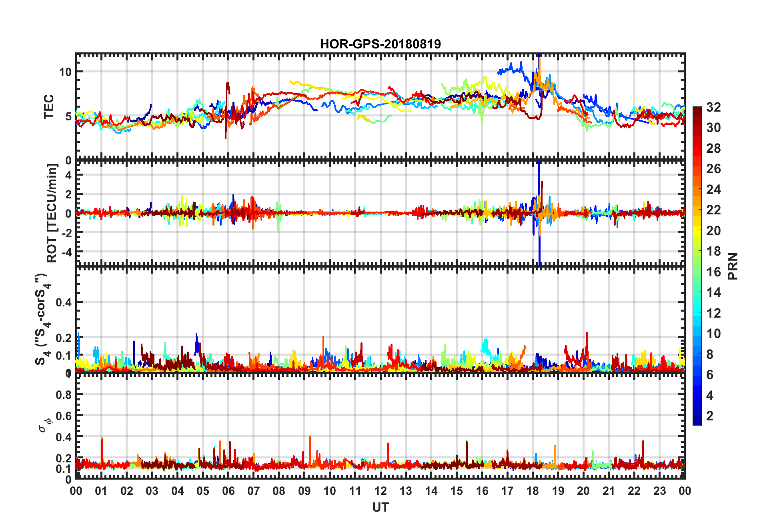Click colorbar tick label 28
The height and width of the screenshot is (532, 761).
point(713,148)
